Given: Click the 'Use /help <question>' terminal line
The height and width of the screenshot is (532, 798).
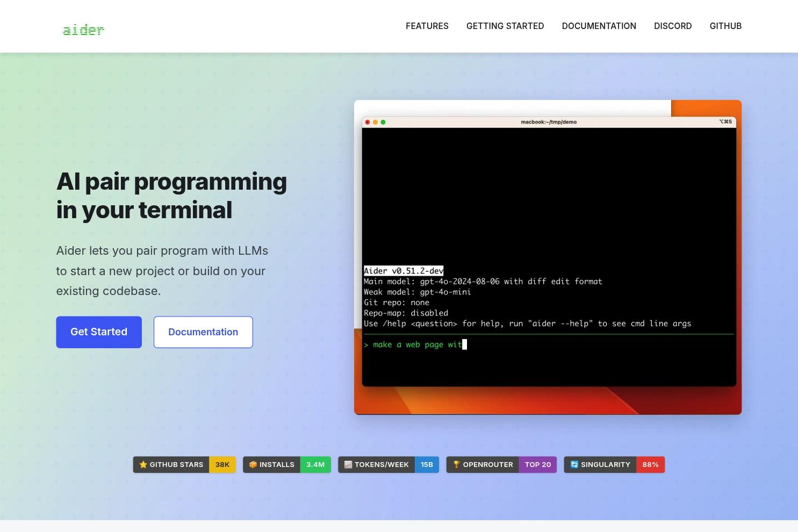Looking at the screenshot, I should click(x=528, y=323).
